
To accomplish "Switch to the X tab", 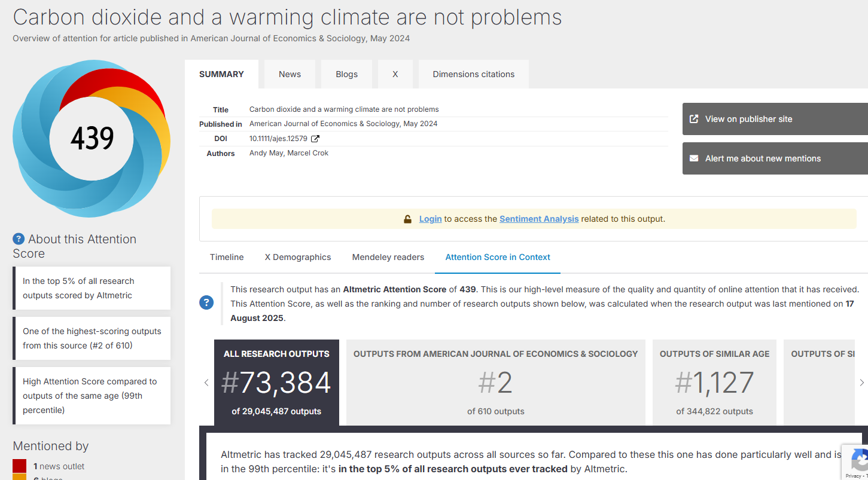I will click(395, 74).
